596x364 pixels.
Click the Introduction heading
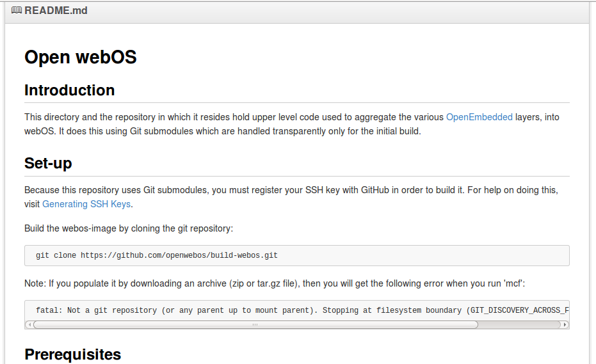[x=70, y=90]
